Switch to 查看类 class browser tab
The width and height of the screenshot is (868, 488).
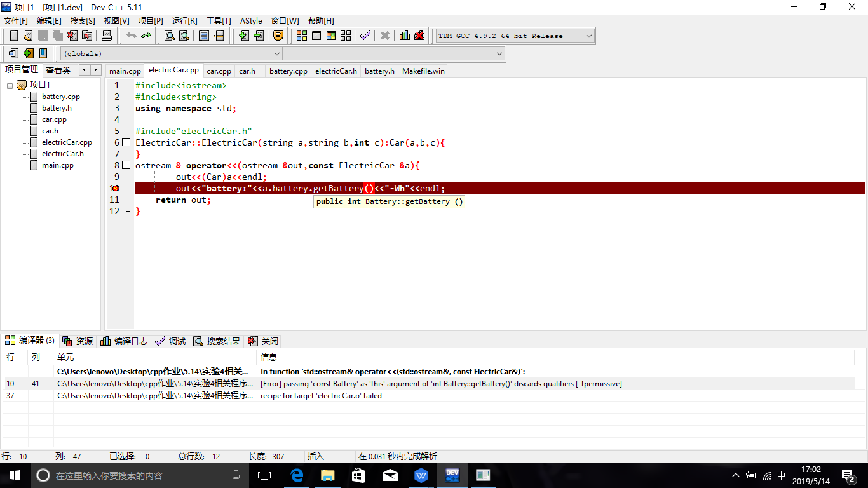[58, 71]
